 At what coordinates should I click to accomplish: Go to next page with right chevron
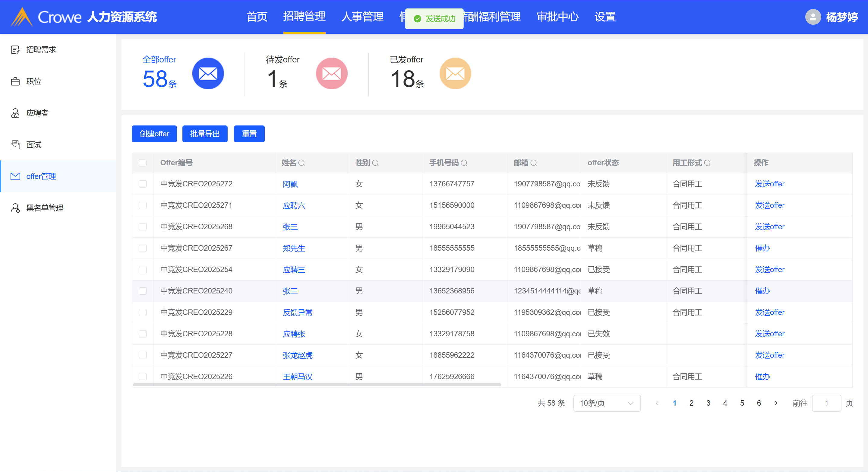[x=776, y=403]
